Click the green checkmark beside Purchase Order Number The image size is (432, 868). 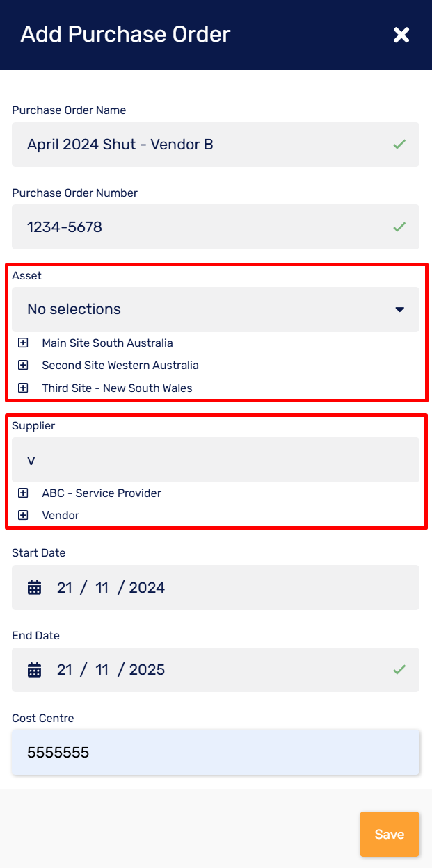[x=399, y=227]
